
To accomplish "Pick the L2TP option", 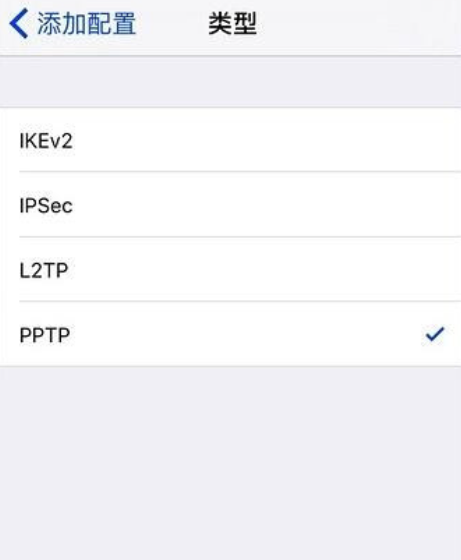I will click(x=230, y=269).
